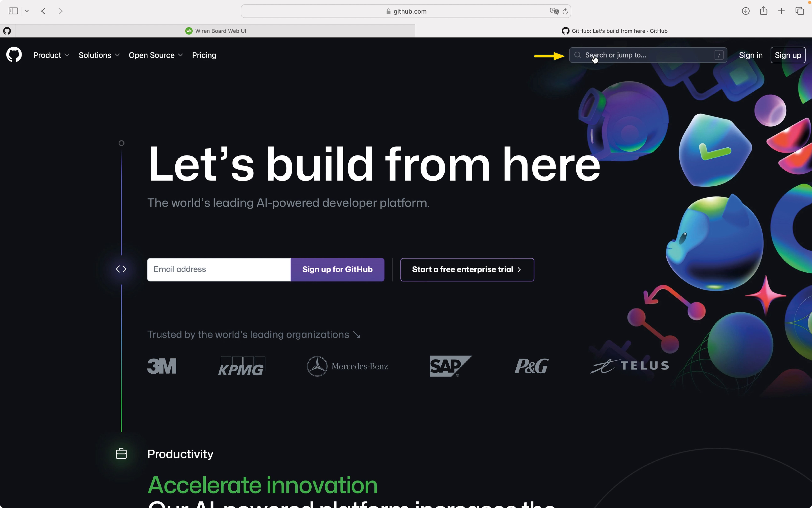
Task: Open sidebar options chevron dropdown
Action: coord(27,11)
